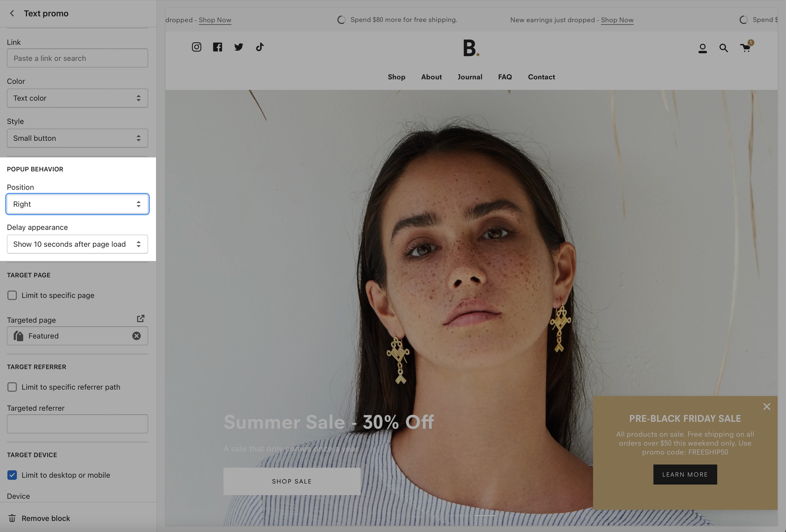The height and width of the screenshot is (532, 786).
Task: Open the Facebook social icon
Action: [217, 47]
